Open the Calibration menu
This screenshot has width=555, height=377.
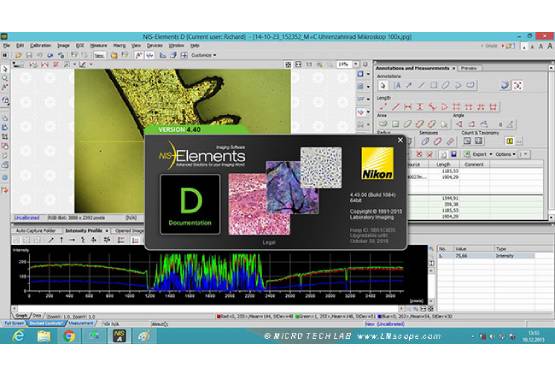(40, 46)
